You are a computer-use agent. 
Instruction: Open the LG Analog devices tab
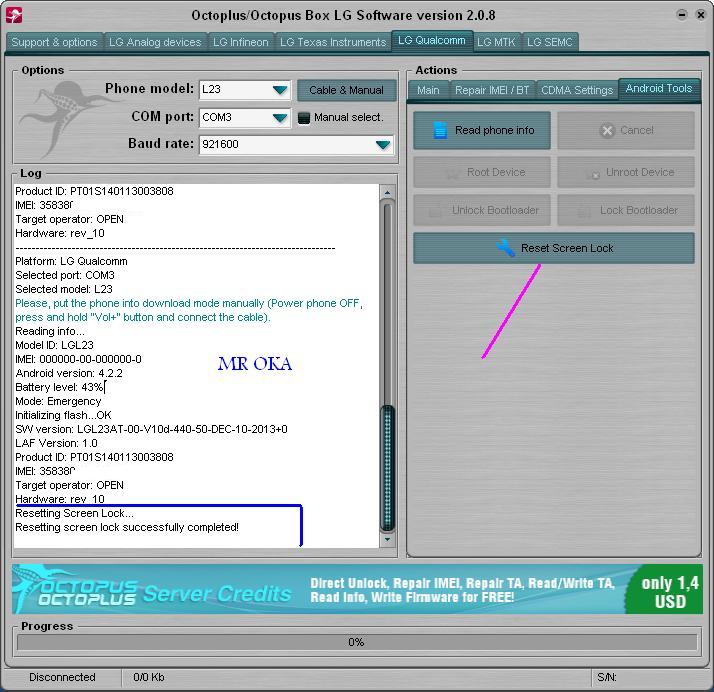tap(155, 42)
